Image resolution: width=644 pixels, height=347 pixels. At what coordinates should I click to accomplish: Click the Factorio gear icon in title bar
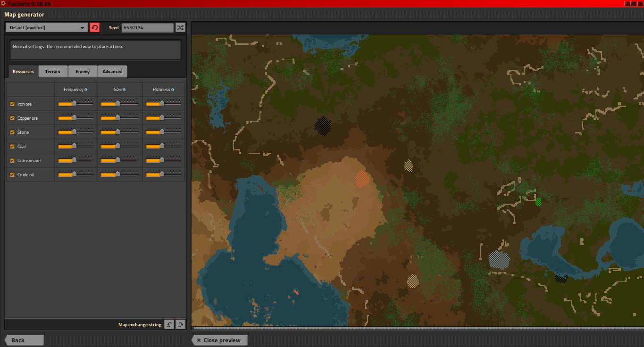coord(3,3)
